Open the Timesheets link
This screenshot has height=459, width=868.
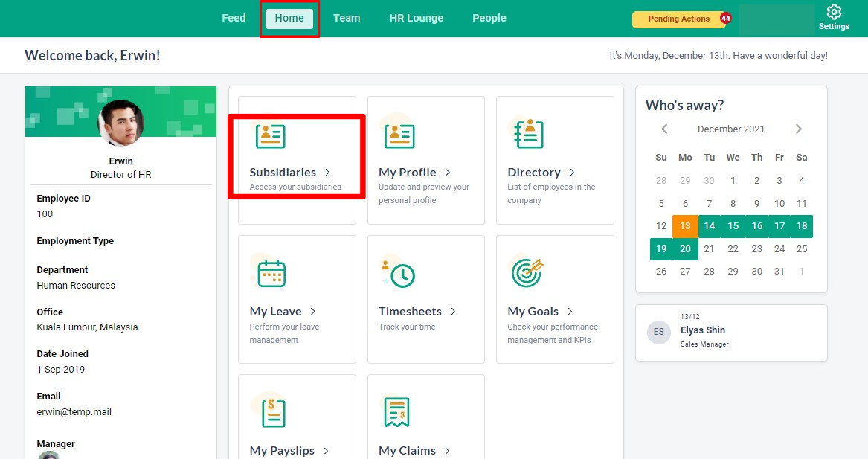pos(410,311)
